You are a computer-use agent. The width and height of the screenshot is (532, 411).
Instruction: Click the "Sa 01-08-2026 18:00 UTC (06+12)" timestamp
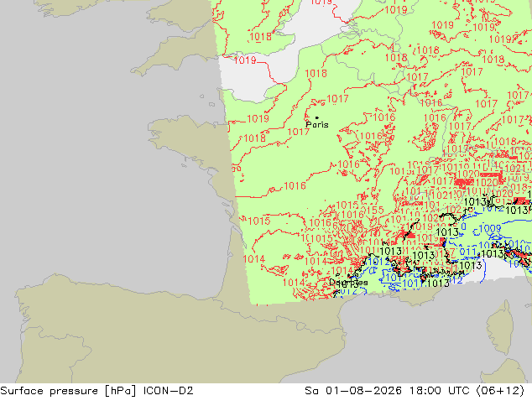[x=415, y=391]
